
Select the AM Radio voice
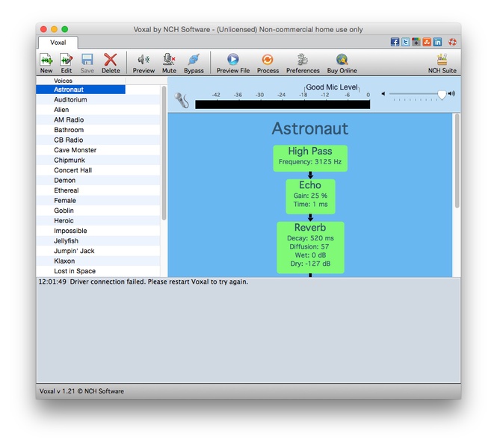tap(98, 120)
